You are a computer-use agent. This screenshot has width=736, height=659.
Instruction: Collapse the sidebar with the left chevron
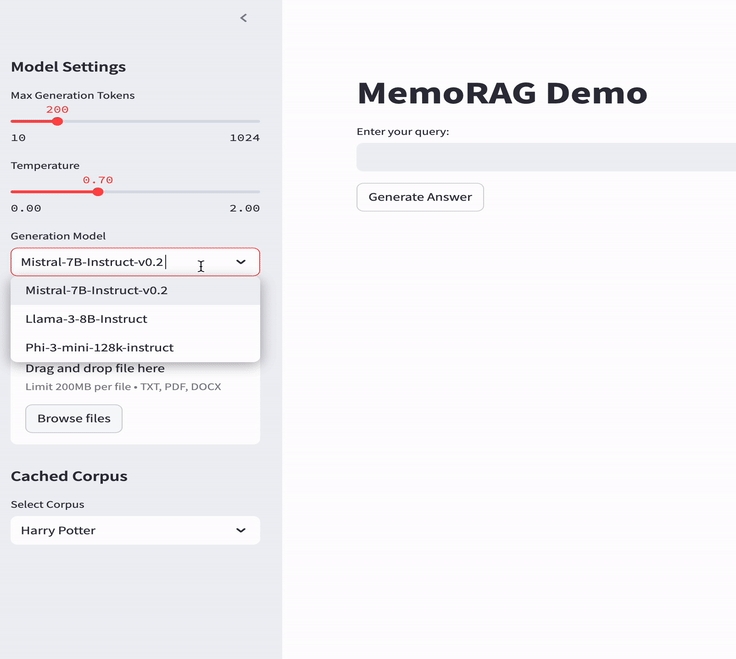pos(243,18)
